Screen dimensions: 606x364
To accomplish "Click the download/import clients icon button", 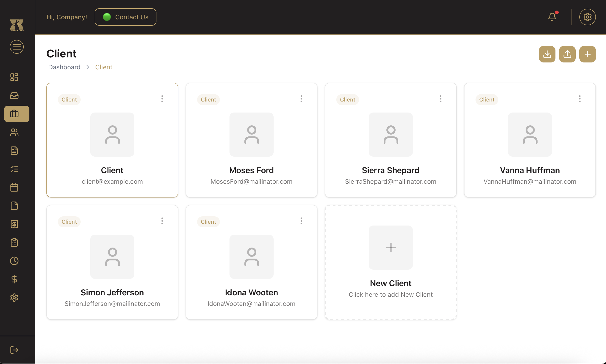I will [x=547, y=54].
